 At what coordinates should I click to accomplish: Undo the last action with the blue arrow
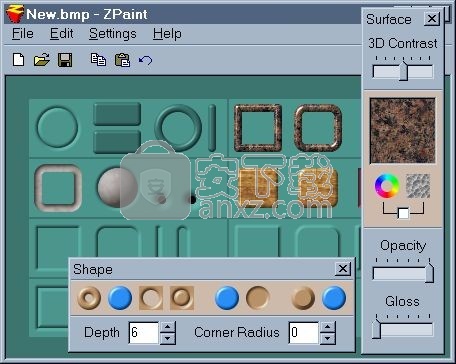click(145, 60)
